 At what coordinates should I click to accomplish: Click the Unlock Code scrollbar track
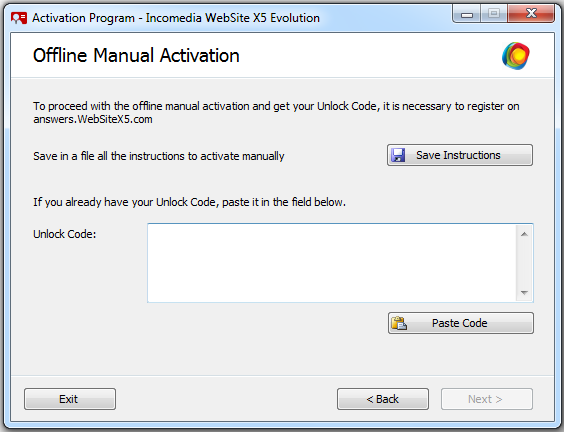coord(524,263)
